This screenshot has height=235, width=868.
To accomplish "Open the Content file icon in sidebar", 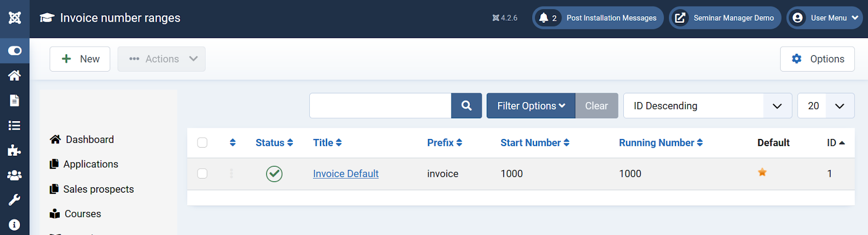I will (15, 100).
